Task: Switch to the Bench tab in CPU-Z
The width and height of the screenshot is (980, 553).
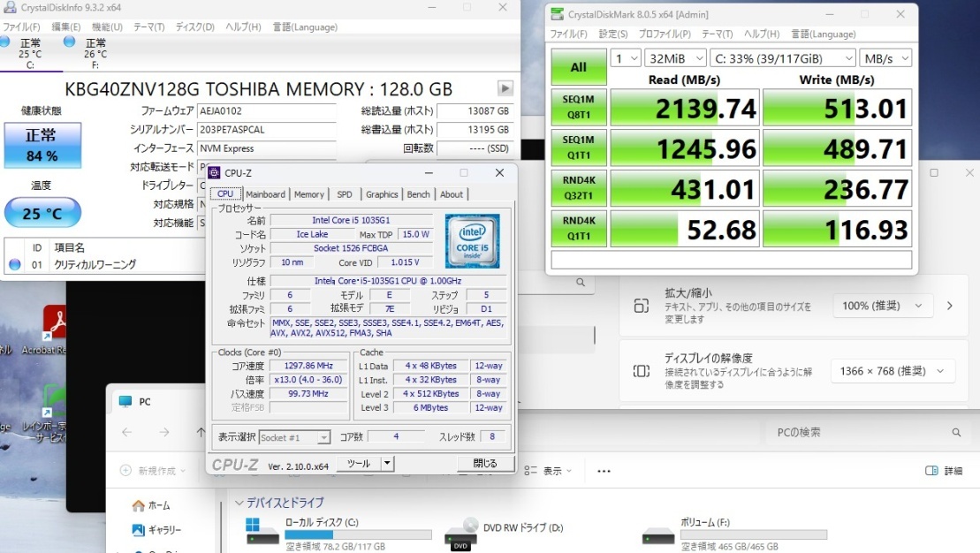Action: click(x=419, y=194)
